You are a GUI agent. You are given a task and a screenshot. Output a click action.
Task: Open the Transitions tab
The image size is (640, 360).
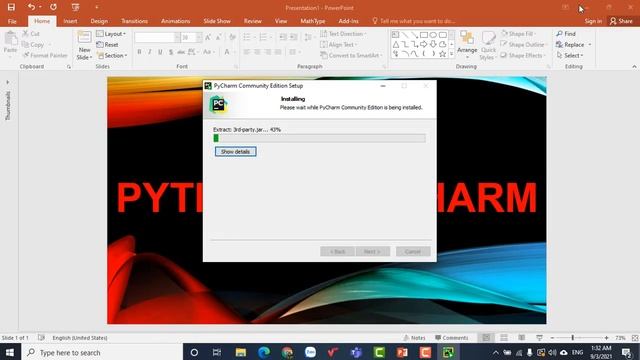[x=134, y=21]
